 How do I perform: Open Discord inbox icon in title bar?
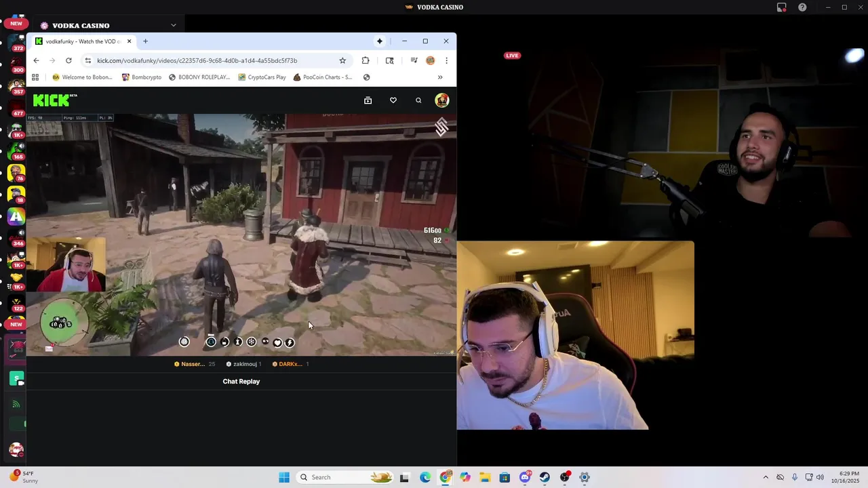(782, 7)
